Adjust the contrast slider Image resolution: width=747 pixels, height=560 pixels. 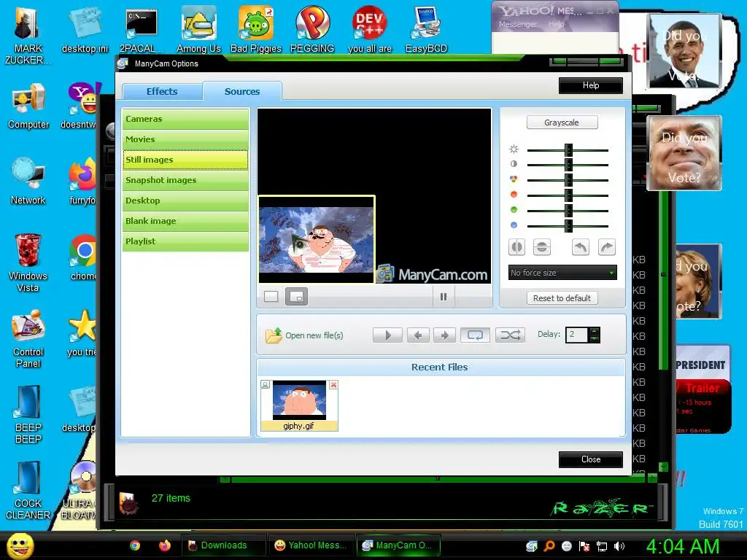pos(568,165)
